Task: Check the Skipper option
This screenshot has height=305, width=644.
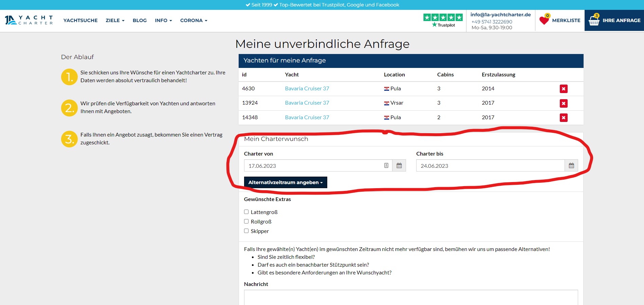Action: [246, 231]
